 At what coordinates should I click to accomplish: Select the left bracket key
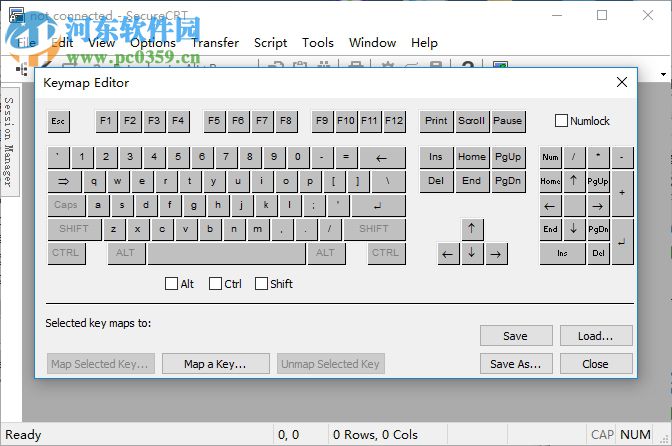335,181
